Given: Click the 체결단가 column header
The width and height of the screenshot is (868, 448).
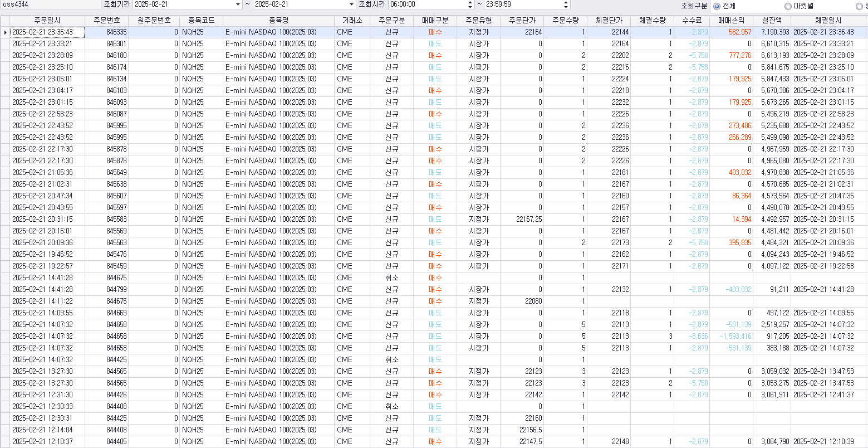Looking at the screenshot, I should click(x=609, y=20).
